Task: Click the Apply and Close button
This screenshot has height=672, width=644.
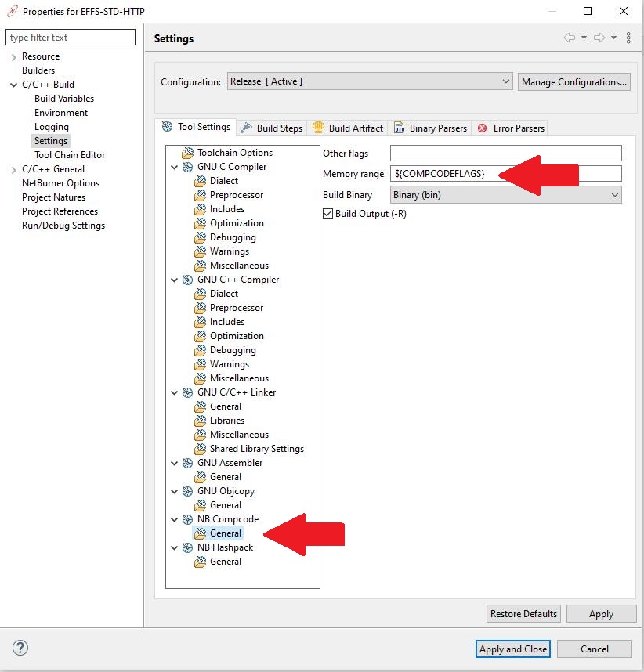Action: click(513, 649)
